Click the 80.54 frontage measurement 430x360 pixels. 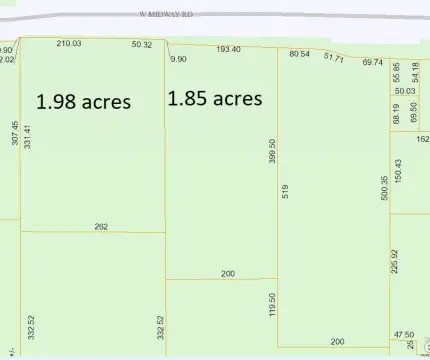(300, 54)
